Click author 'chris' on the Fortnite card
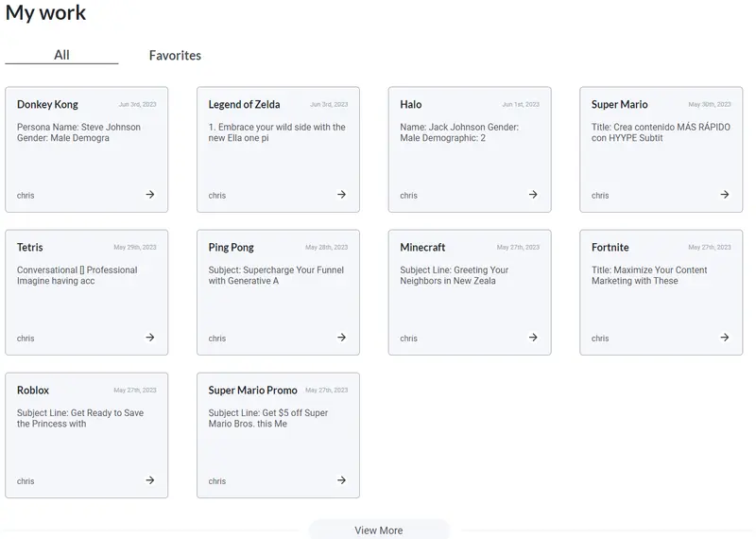Viewport: 756px width, 539px height. [600, 339]
